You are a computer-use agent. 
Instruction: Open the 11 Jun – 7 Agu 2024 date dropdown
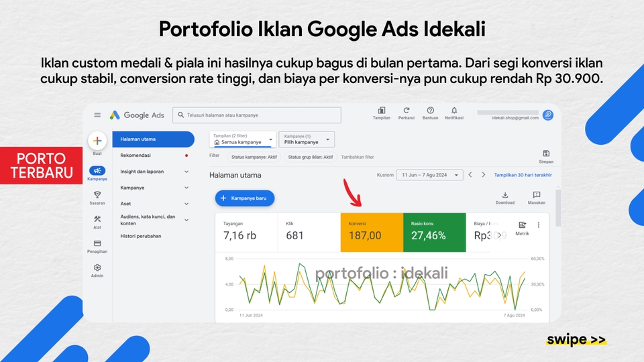(x=429, y=175)
